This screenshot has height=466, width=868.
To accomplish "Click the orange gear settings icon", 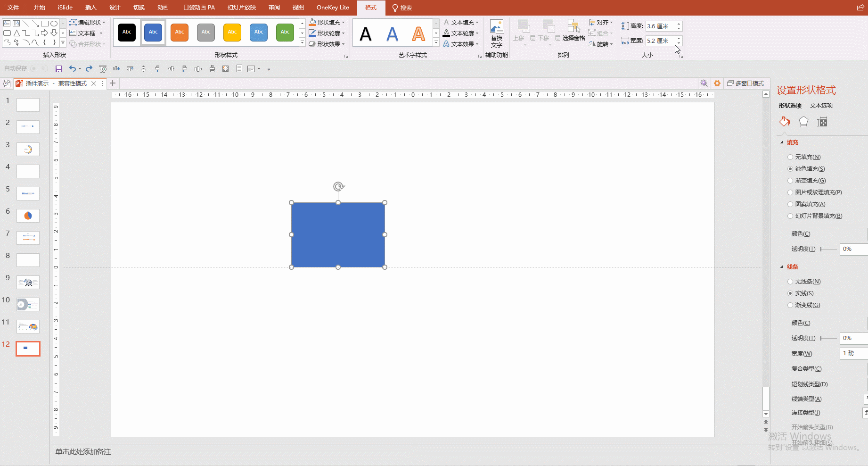I will coord(717,83).
